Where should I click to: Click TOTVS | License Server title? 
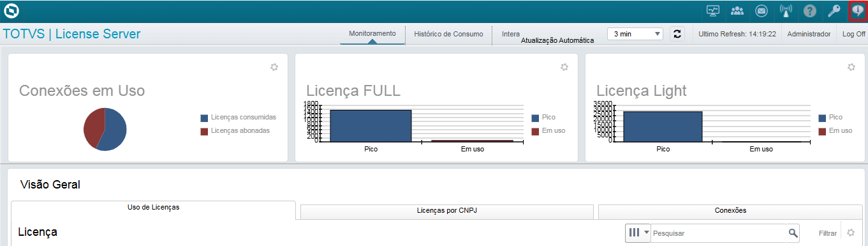tap(72, 34)
